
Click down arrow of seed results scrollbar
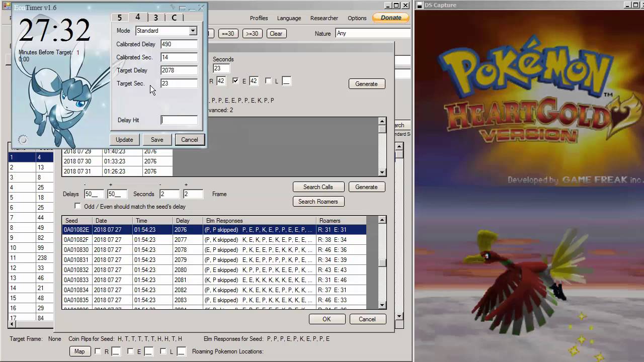pyautogui.click(x=382, y=305)
